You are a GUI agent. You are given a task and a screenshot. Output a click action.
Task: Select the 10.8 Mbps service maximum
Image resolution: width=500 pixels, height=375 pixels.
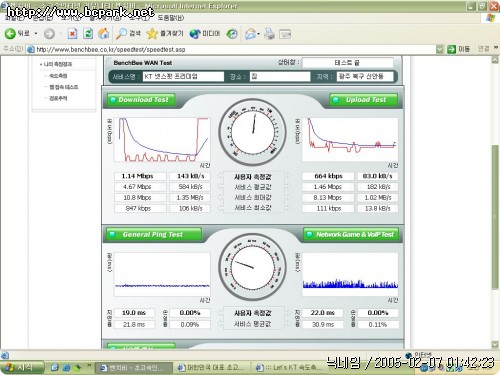tap(137, 197)
